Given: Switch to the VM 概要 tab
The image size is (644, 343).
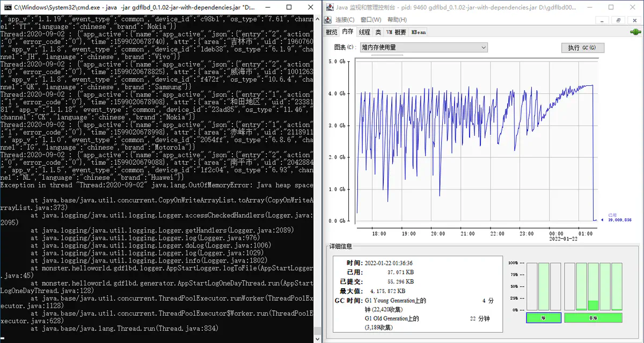Looking at the screenshot, I should click(396, 32).
